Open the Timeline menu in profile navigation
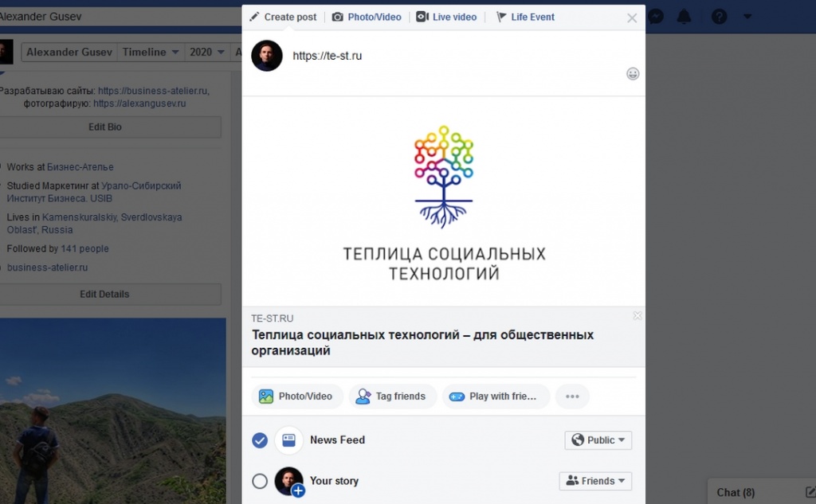816x504 pixels. point(150,51)
